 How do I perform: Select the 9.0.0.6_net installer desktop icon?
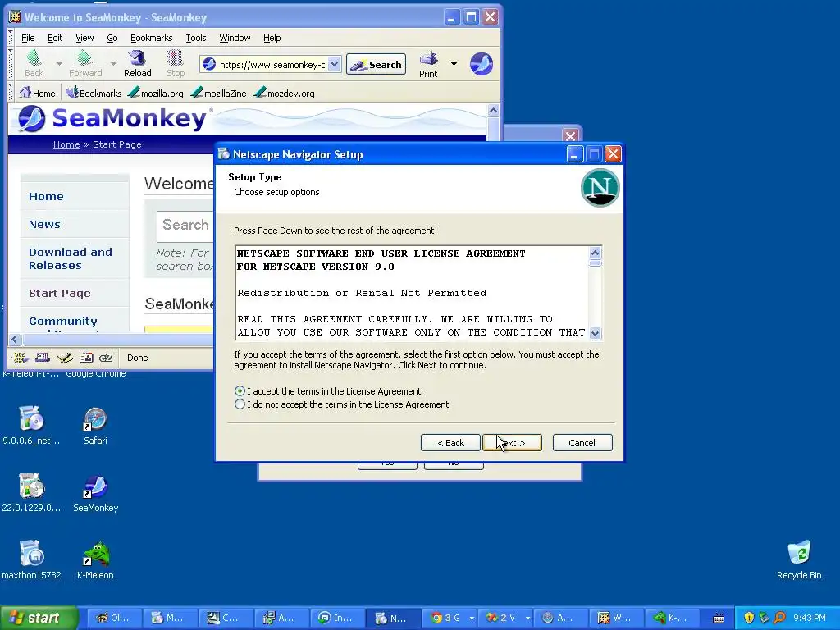pyautogui.click(x=32, y=427)
